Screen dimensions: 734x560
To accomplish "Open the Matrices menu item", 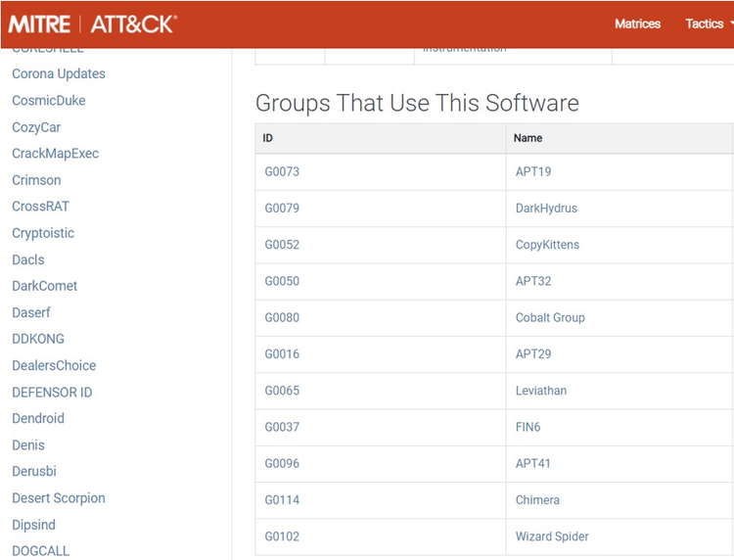I will point(637,24).
